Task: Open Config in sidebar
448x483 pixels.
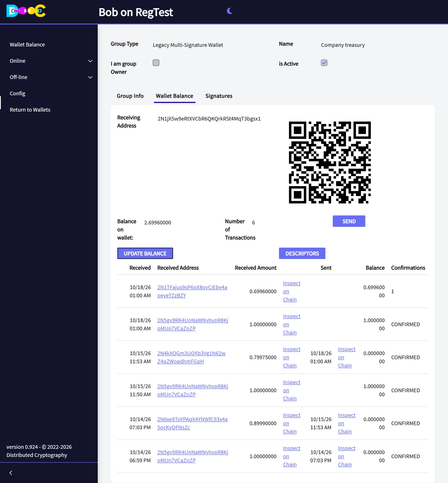Action: pyautogui.click(x=18, y=93)
